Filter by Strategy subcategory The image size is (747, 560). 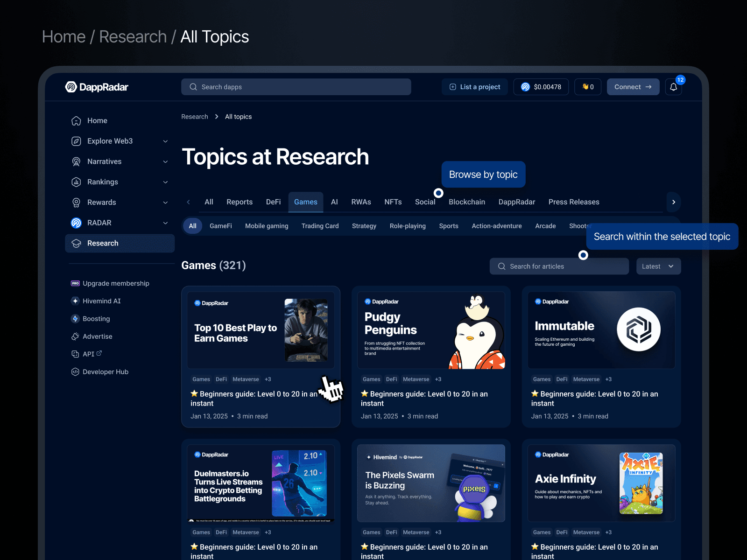point(364,226)
